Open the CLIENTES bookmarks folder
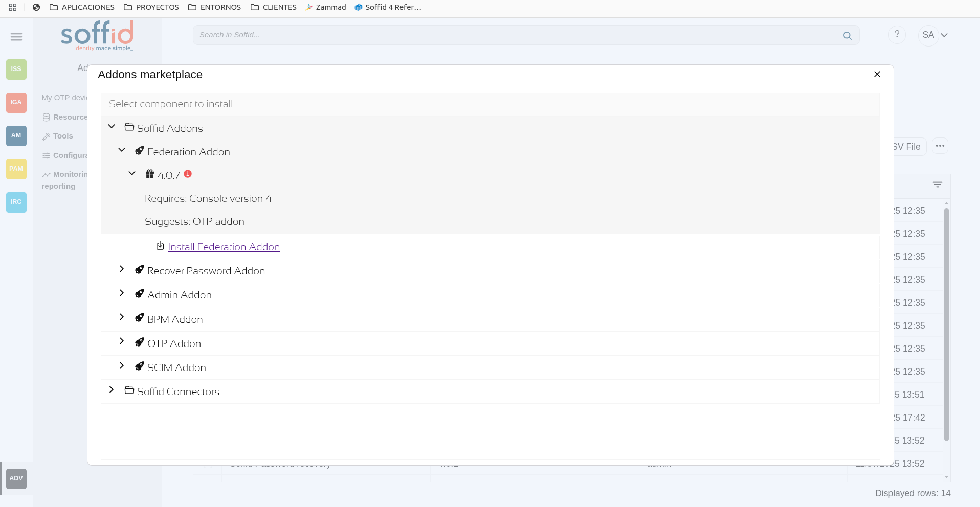980x507 pixels. (274, 7)
